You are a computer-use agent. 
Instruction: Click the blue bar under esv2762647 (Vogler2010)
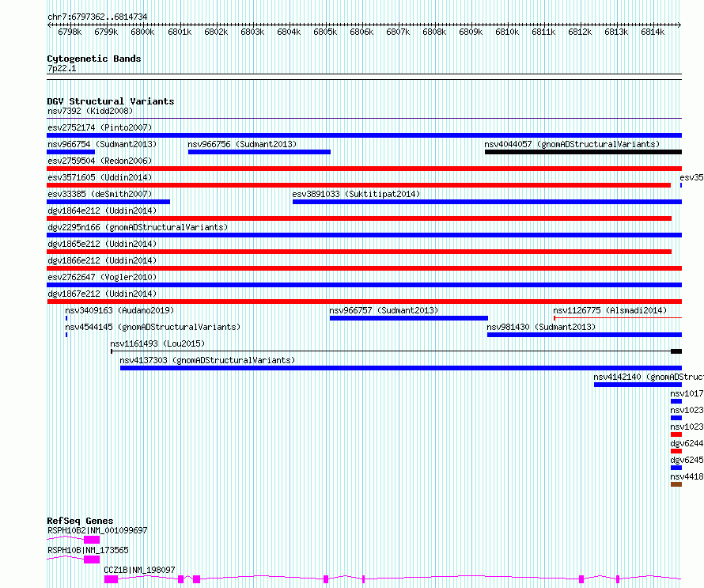(364, 285)
